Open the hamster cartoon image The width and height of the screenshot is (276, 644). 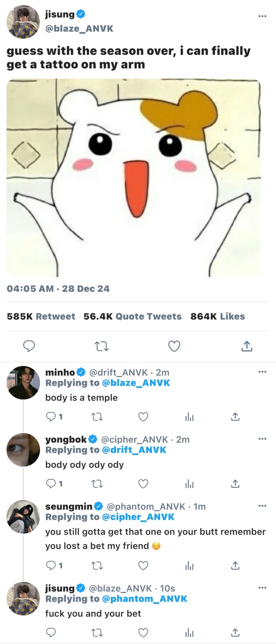click(x=134, y=178)
